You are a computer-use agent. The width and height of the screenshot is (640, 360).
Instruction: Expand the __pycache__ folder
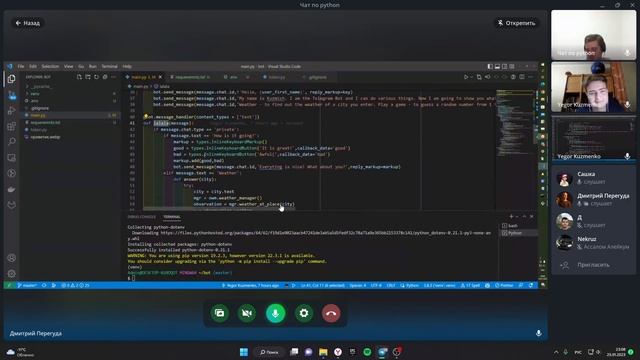coord(70,87)
